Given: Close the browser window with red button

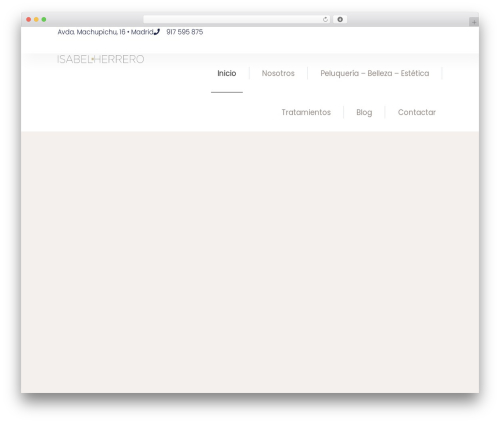Looking at the screenshot, I should pyautogui.click(x=29, y=20).
